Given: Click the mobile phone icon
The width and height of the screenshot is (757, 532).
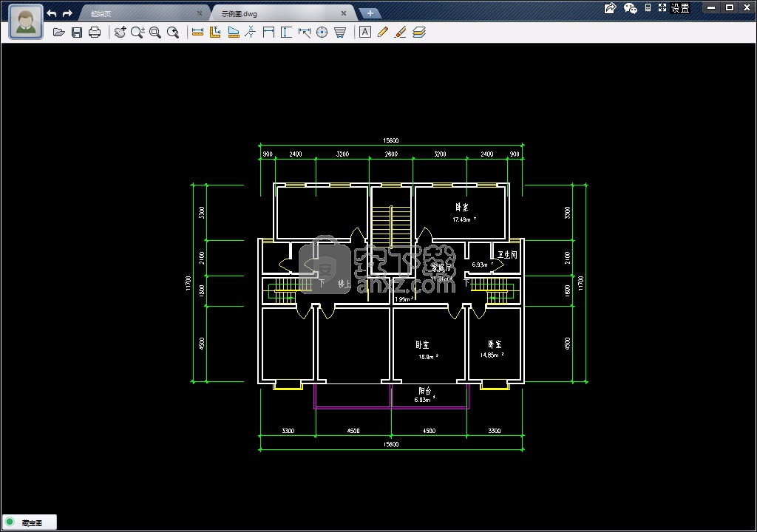Looking at the screenshot, I should click(648, 7).
